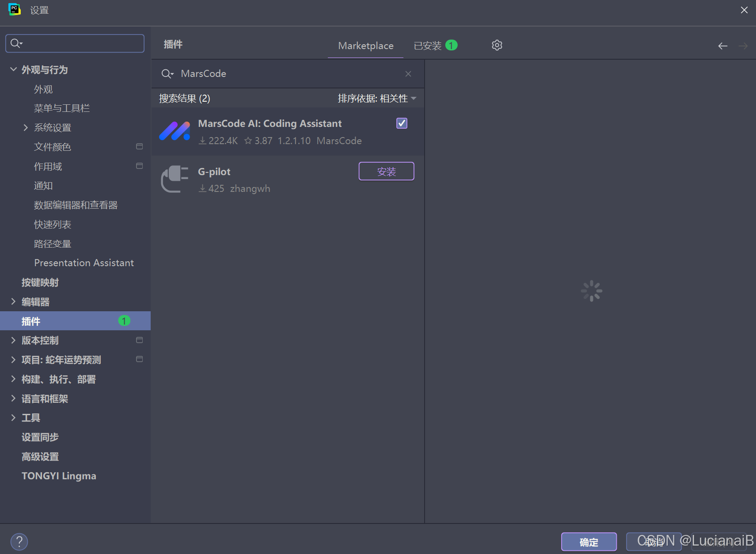Click the G-pilot plug icon
The image size is (756, 554).
[175, 179]
